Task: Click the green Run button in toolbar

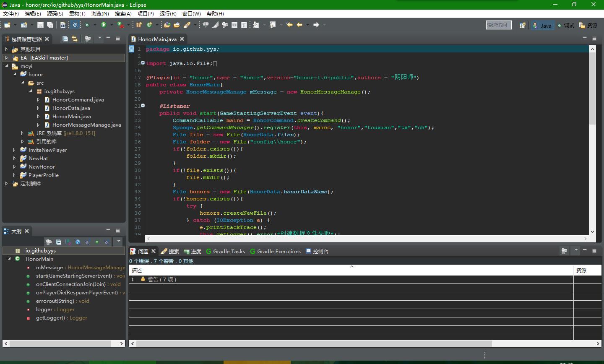Action: tap(104, 25)
